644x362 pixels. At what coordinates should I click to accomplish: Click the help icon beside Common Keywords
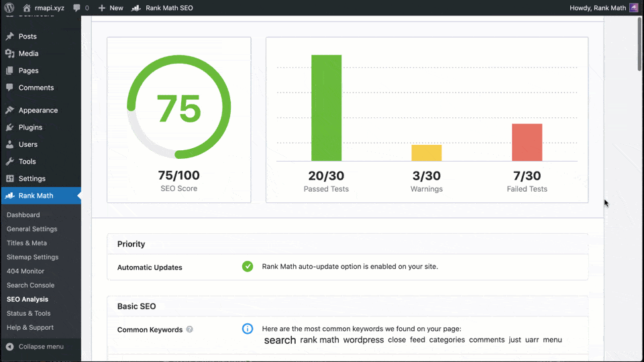[x=189, y=329]
